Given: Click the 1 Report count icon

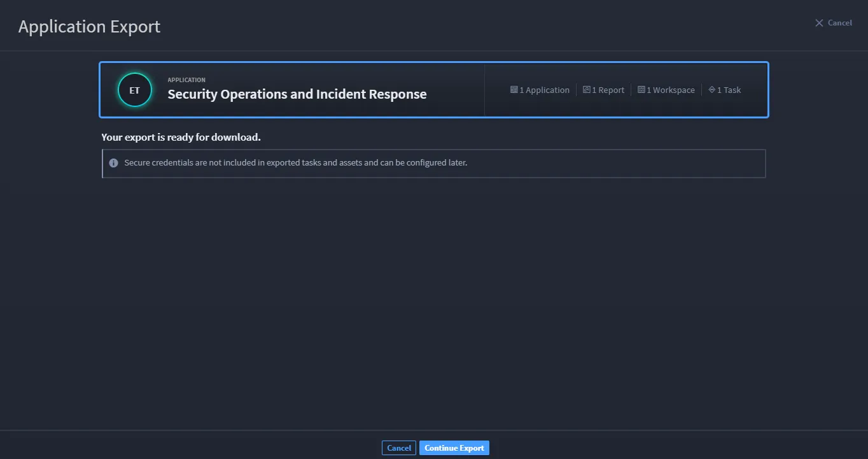Looking at the screenshot, I should coord(587,90).
